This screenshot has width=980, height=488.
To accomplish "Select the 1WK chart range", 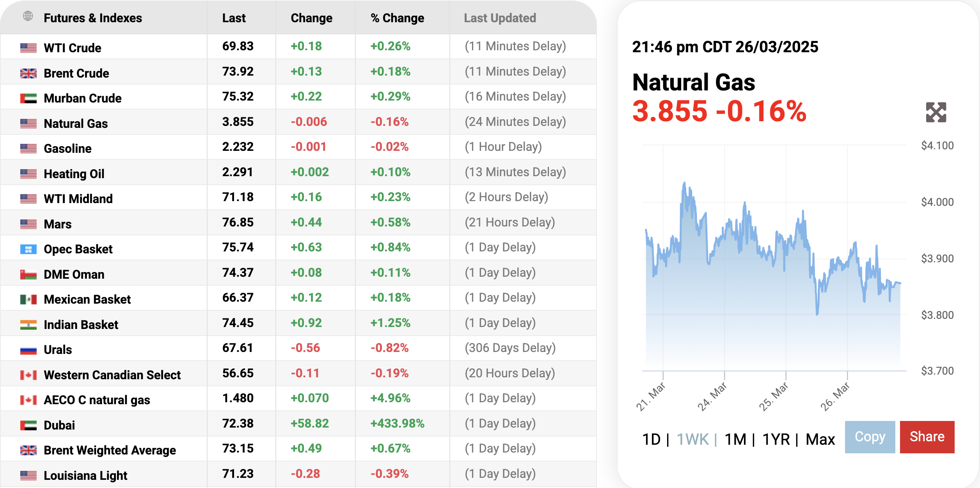I will pyautogui.click(x=692, y=439).
